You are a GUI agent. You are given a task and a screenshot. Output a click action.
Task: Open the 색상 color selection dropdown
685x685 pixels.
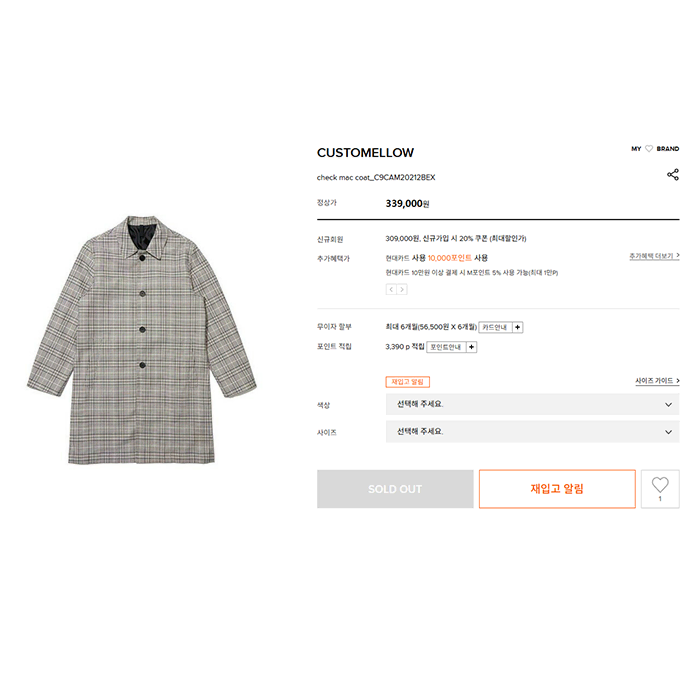(x=533, y=404)
